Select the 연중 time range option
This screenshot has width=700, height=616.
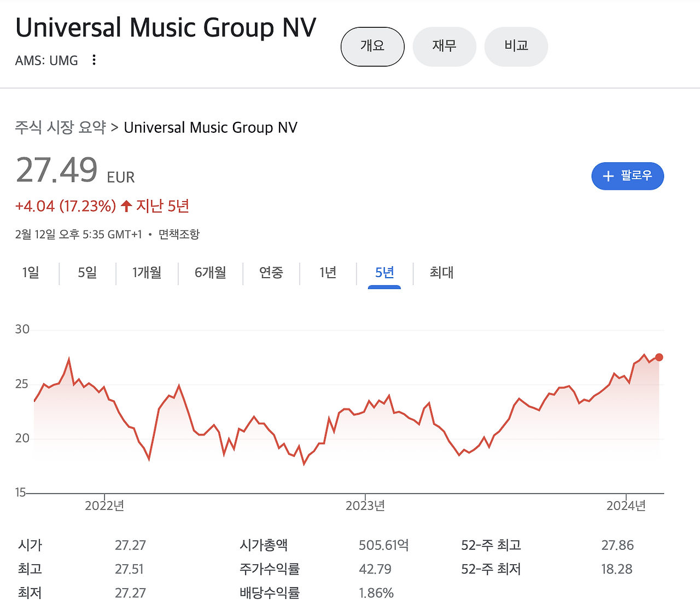[x=271, y=273]
